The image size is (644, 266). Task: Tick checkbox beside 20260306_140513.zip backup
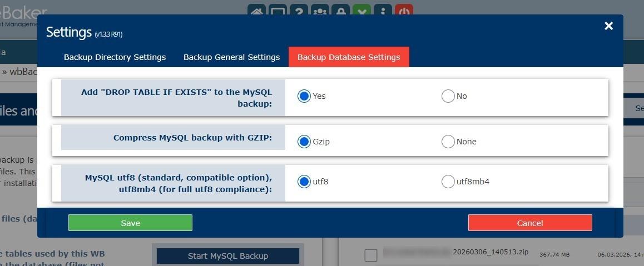pyautogui.click(x=371, y=255)
